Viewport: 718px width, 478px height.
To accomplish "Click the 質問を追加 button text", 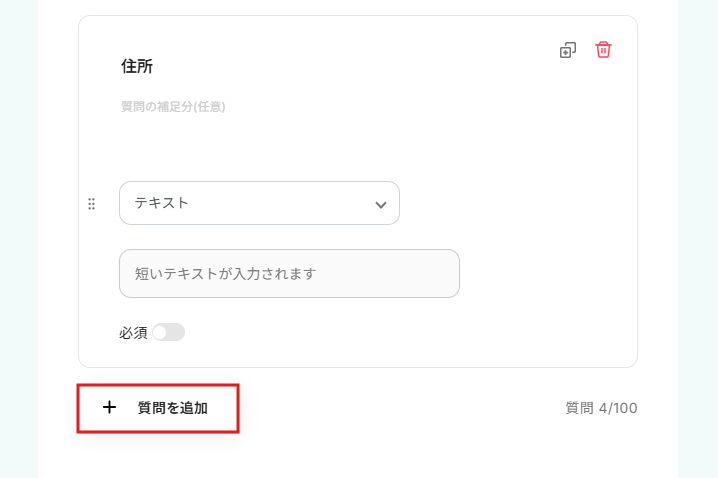I will [172, 408].
